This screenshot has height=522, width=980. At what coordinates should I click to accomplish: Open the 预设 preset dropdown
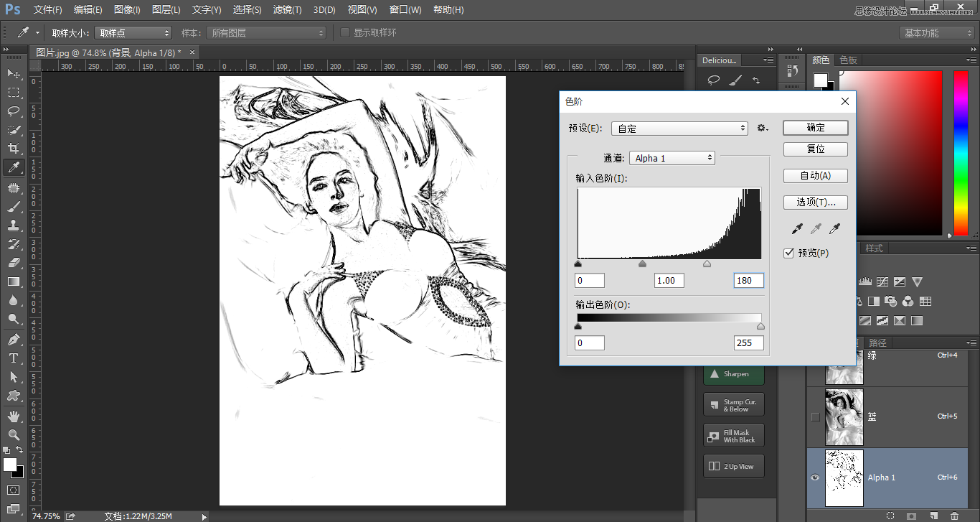coord(680,129)
